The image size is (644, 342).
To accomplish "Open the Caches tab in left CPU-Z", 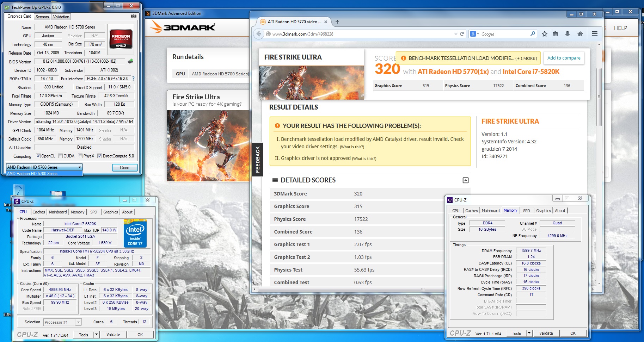I will tap(39, 212).
